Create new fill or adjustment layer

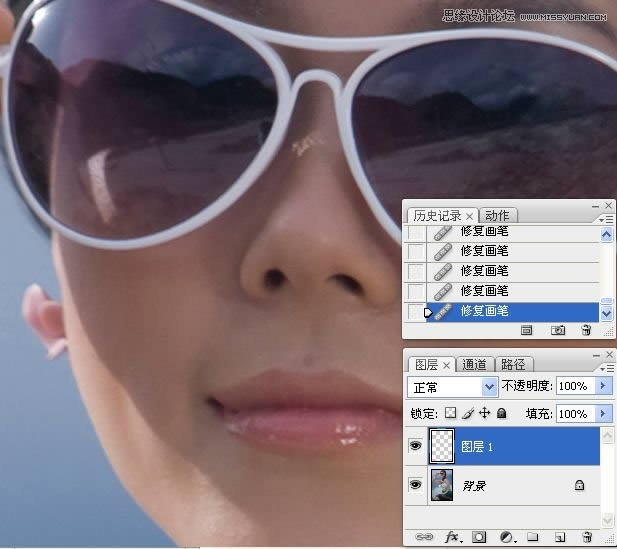pos(506,537)
